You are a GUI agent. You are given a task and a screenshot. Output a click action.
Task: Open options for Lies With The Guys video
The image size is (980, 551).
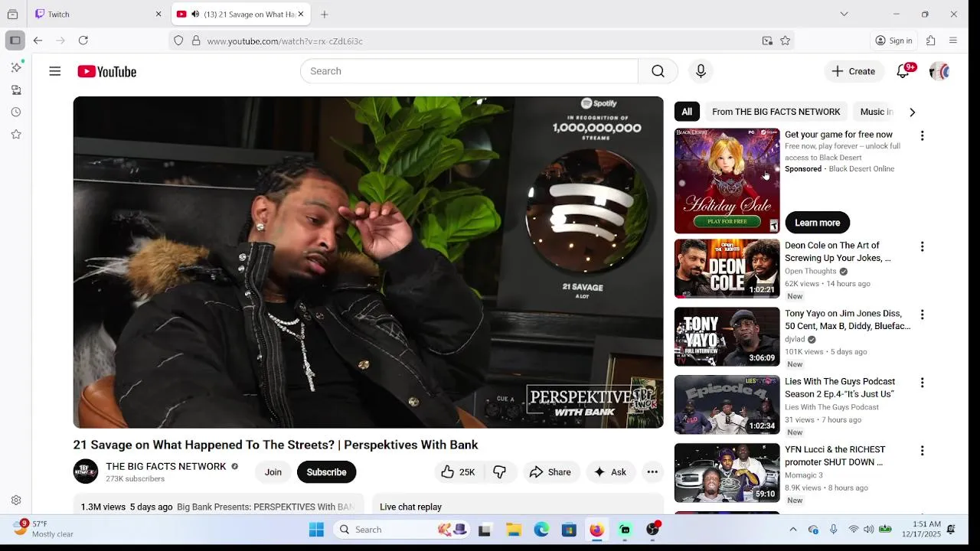pos(922,383)
